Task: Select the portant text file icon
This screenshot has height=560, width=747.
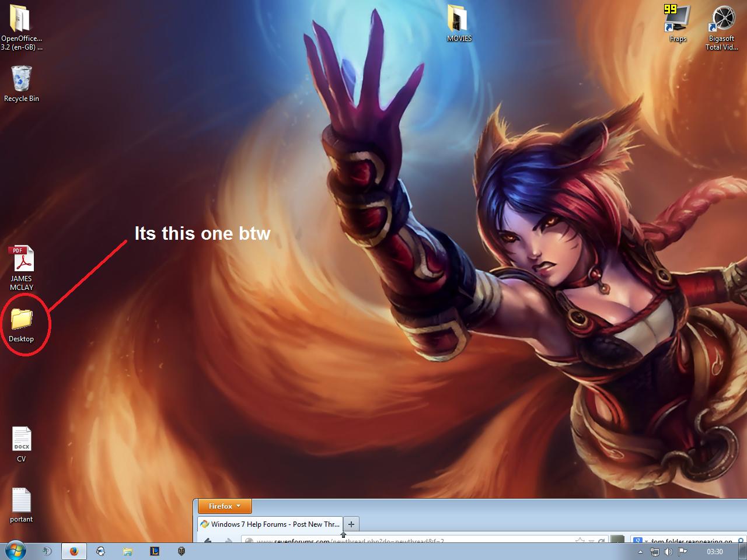Action: pos(22,505)
